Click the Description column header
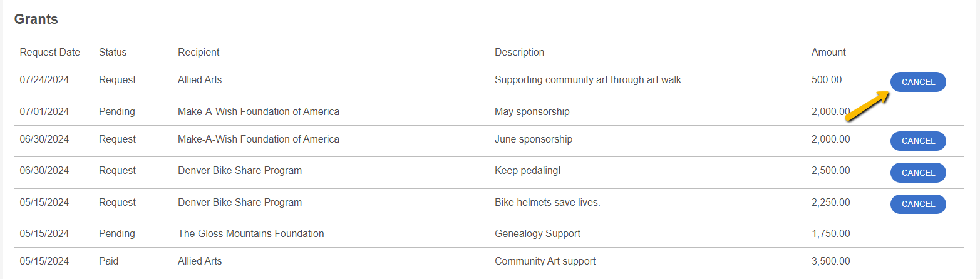Screen dimensions: 980x279 [519, 52]
